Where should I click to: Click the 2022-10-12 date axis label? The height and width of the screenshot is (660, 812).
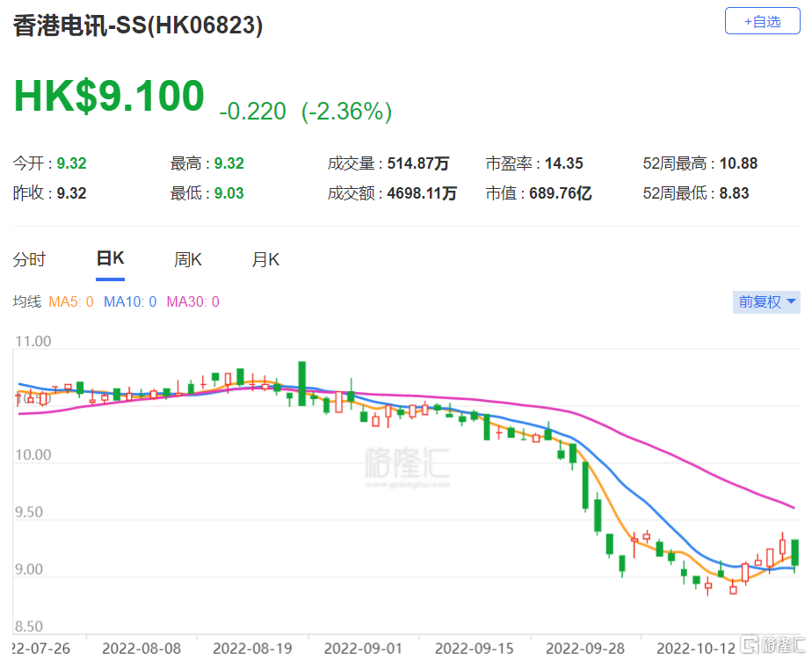(x=696, y=648)
